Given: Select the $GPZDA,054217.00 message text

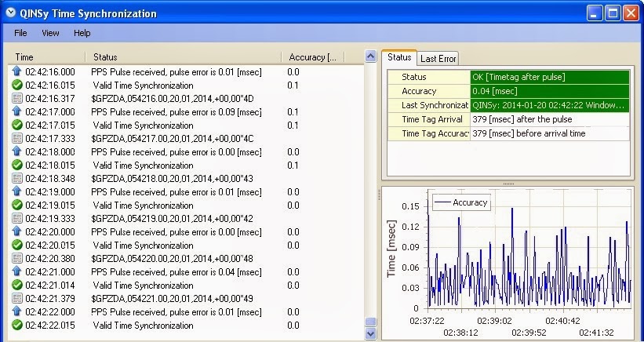Looking at the screenshot, I should pos(172,138).
